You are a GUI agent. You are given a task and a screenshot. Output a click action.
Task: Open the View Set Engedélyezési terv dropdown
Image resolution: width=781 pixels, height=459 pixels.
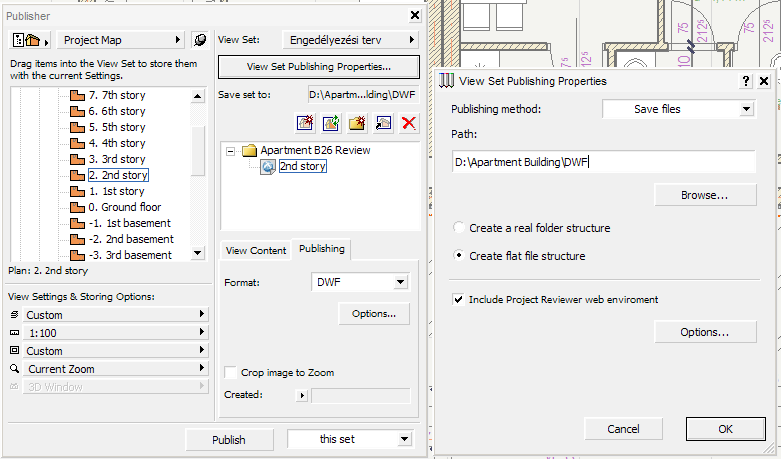(350, 40)
